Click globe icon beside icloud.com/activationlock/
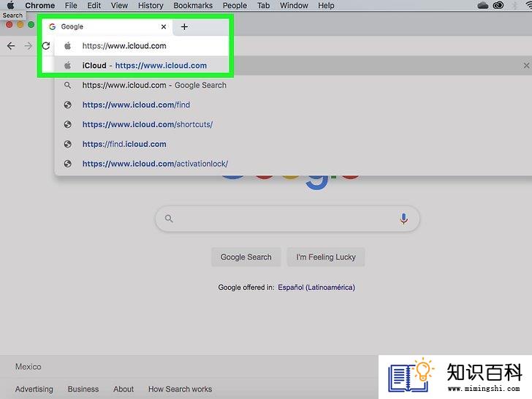The height and width of the screenshot is (399, 532). [x=68, y=164]
